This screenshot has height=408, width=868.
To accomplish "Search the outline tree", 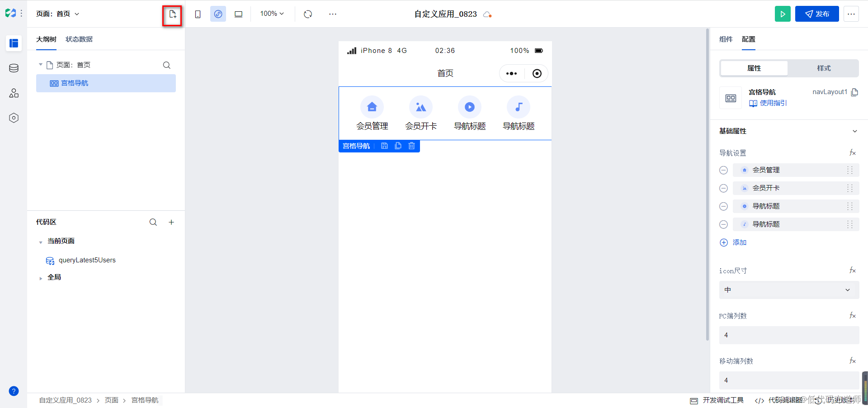I will [x=166, y=65].
